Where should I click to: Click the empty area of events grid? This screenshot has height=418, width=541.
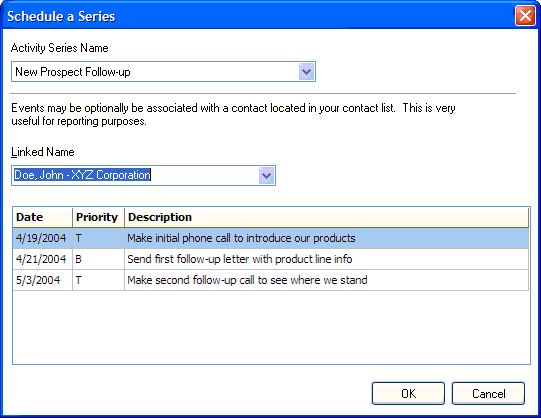[x=270, y=327]
